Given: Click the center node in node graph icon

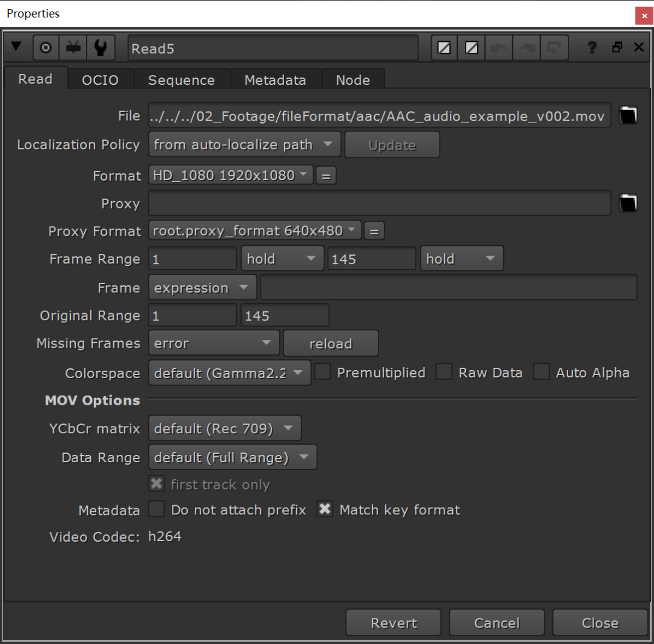Looking at the screenshot, I should tap(45, 48).
